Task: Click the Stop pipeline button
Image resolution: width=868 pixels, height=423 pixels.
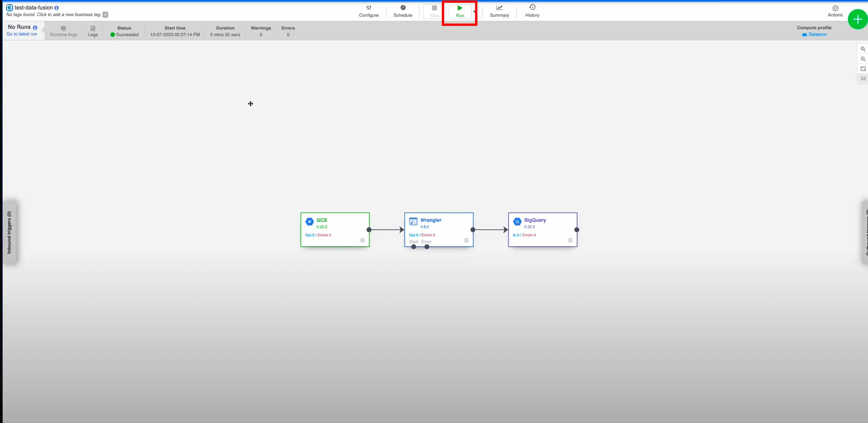Action: pyautogui.click(x=434, y=11)
